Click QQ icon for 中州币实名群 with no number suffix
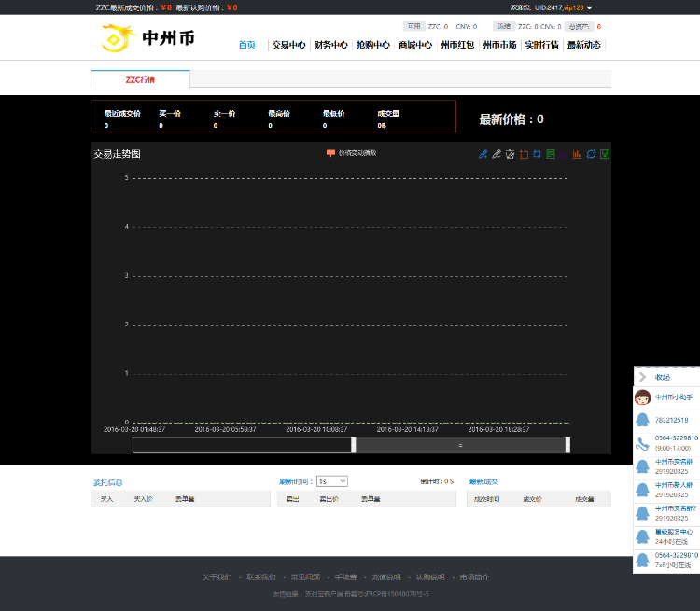700x611 pixels. pyautogui.click(x=642, y=466)
